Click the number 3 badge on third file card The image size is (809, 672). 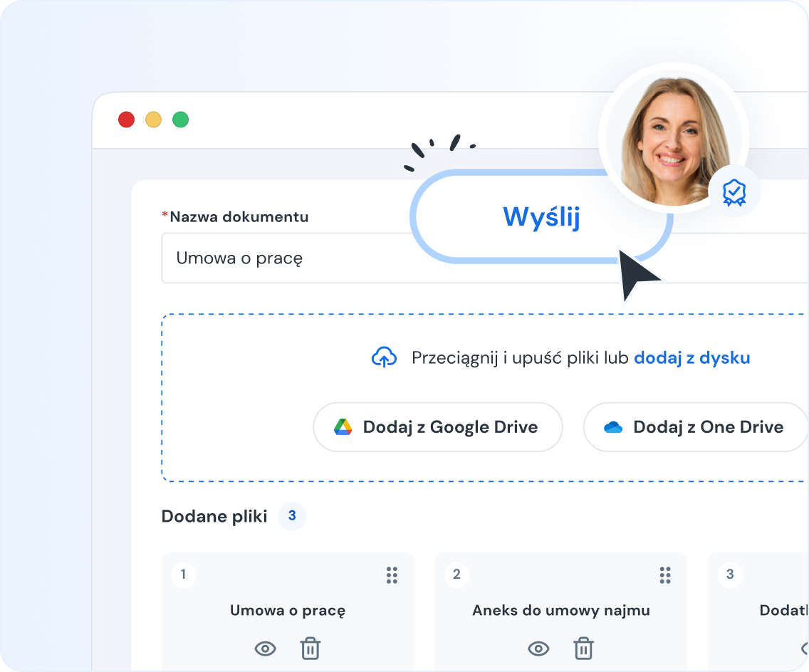tap(730, 574)
